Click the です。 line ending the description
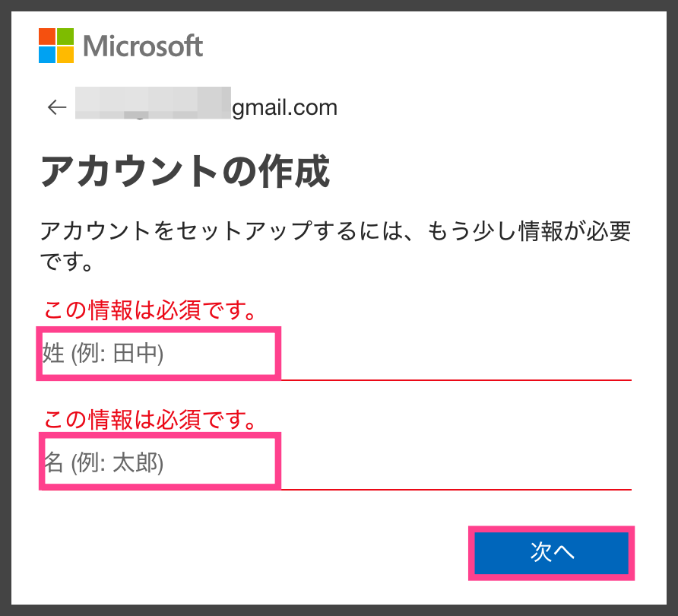The height and width of the screenshot is (616, 678). tap(66, 262)
